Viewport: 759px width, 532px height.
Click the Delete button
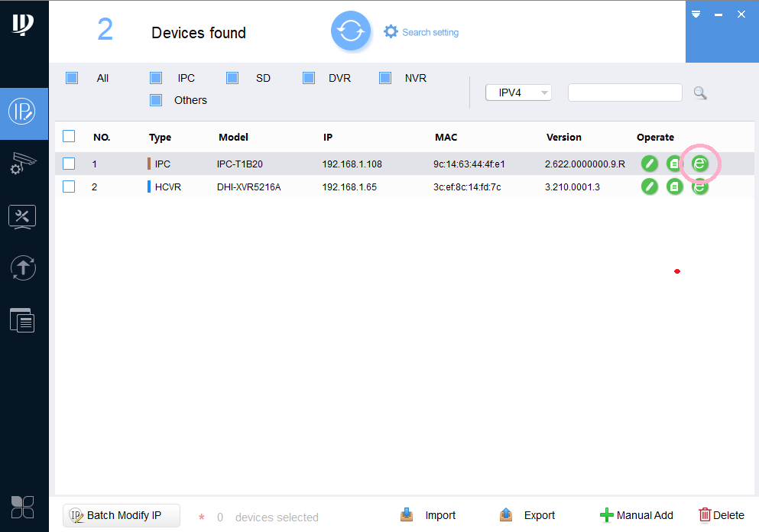(722, 515)
